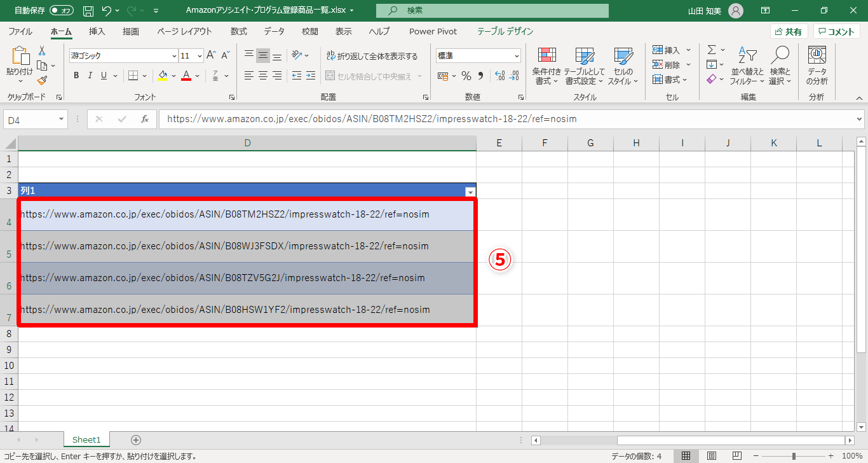
Task: Apply accounting number format
Action: (x=444, y=76)
